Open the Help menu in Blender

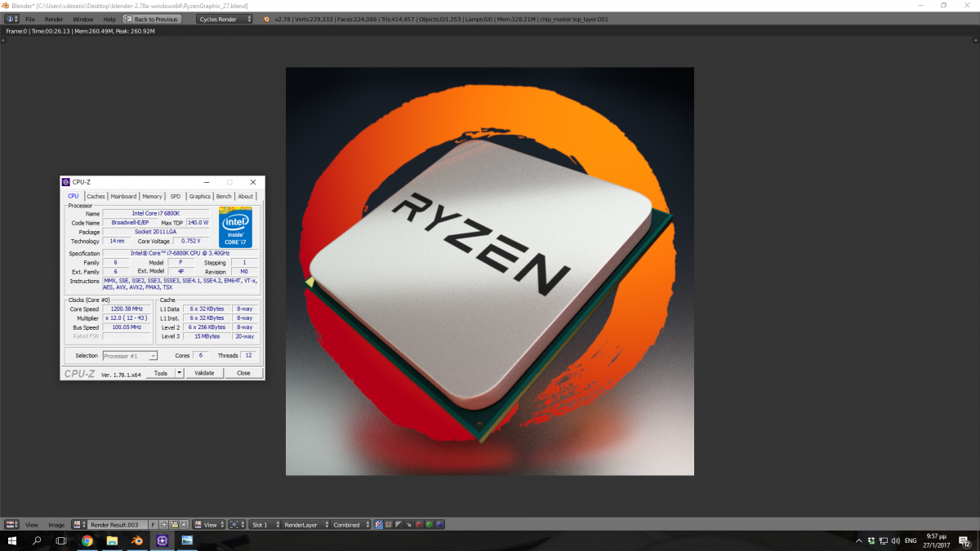[x=109, y=19]
